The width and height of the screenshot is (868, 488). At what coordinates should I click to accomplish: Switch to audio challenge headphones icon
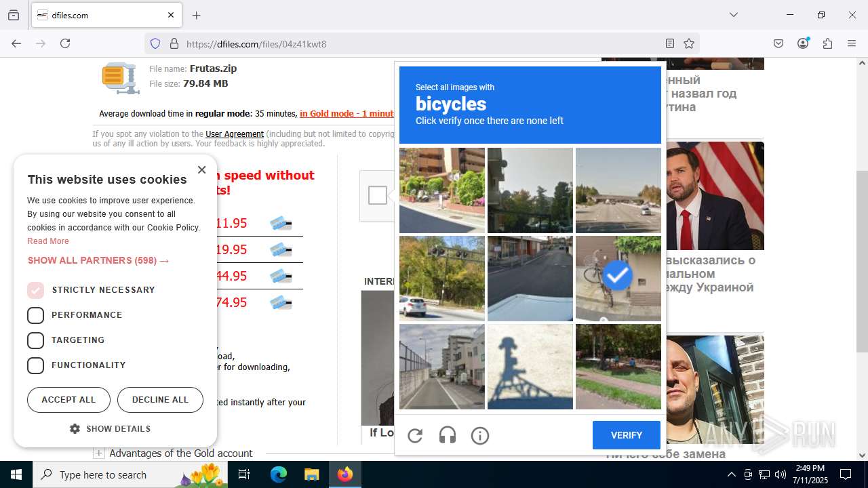(x=448, y=435)
